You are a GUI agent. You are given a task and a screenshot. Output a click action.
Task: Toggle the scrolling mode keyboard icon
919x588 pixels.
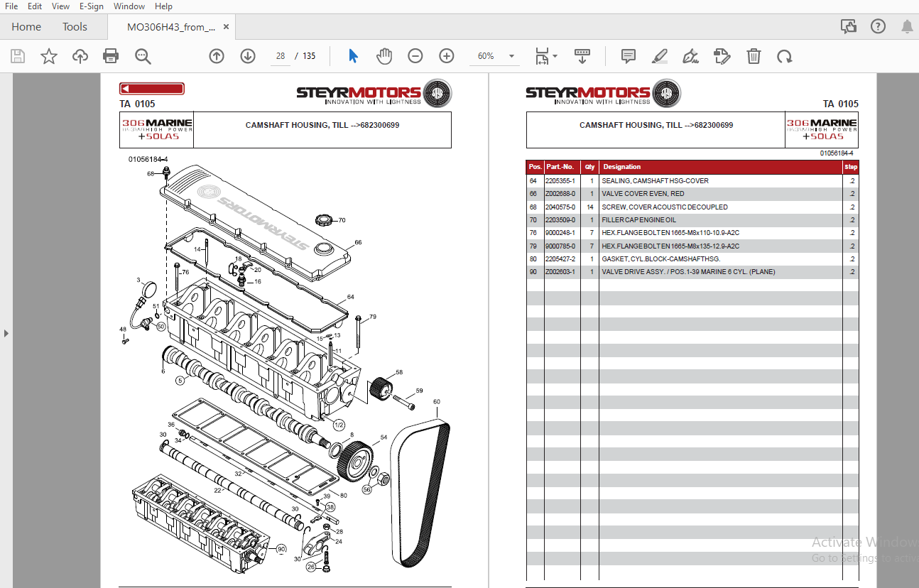pos(582,56)
